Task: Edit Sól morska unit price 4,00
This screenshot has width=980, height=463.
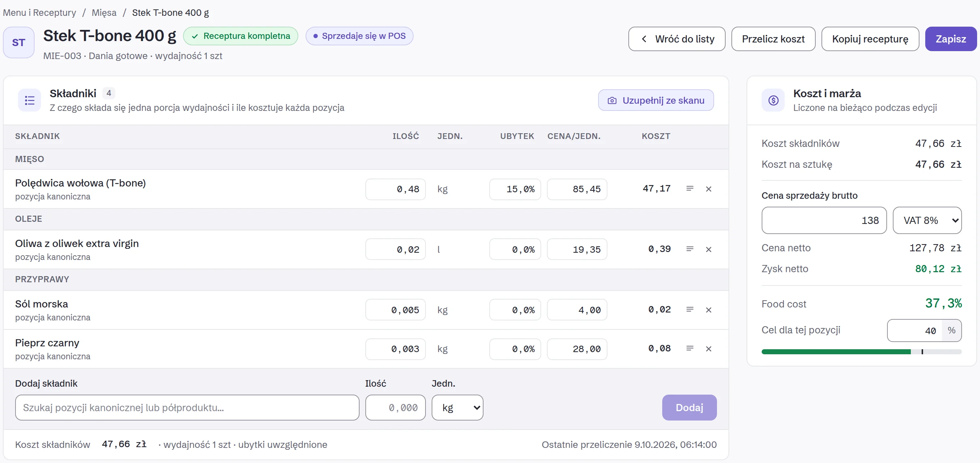Action: [x=577, y=310]
